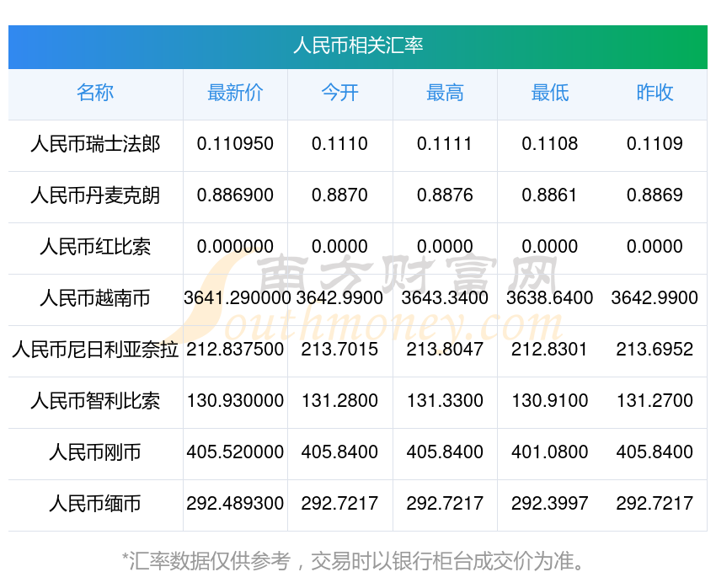
Task: Select low price 401.0800
Action: 550,452
